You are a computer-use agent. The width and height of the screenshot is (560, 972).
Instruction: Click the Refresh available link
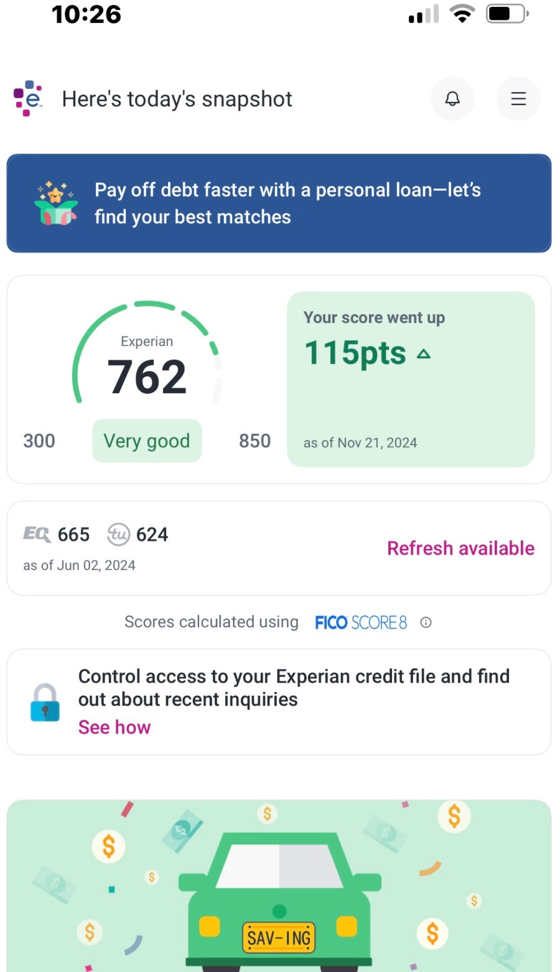(460, 548)
